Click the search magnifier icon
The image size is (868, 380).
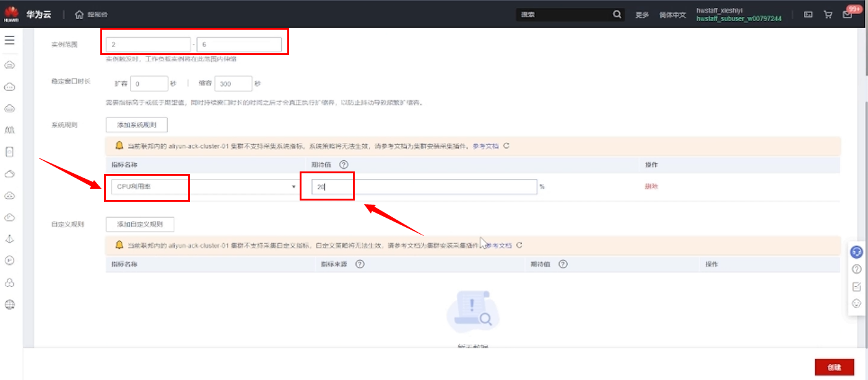pyautogui.click(x=617, y=14)
